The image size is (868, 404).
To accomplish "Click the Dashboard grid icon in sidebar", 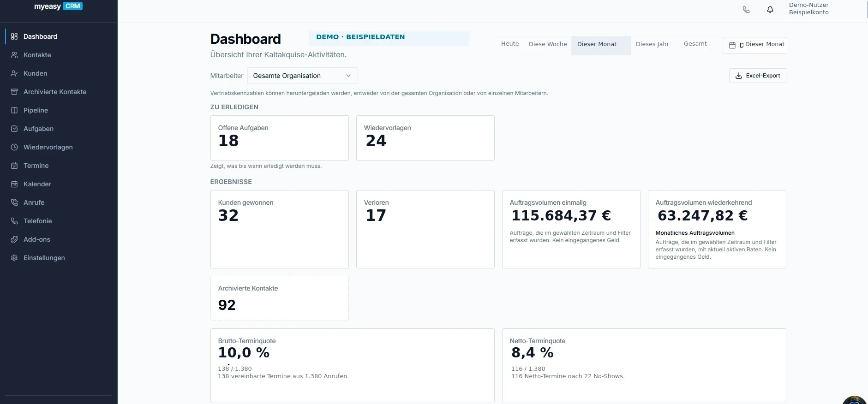I will (x=14, y=36).
